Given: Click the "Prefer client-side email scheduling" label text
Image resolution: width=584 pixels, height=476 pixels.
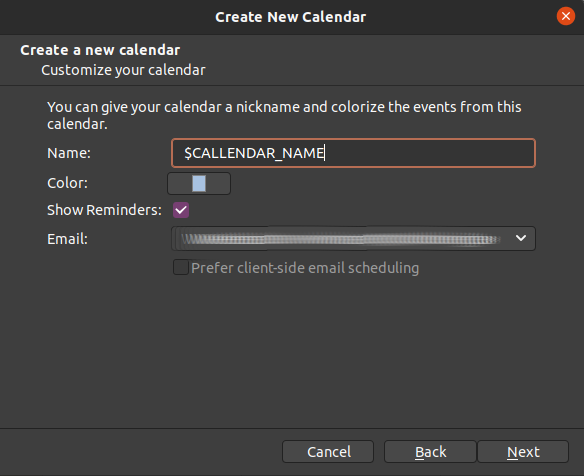Looking at the screenshot, I should pos(305,268).
